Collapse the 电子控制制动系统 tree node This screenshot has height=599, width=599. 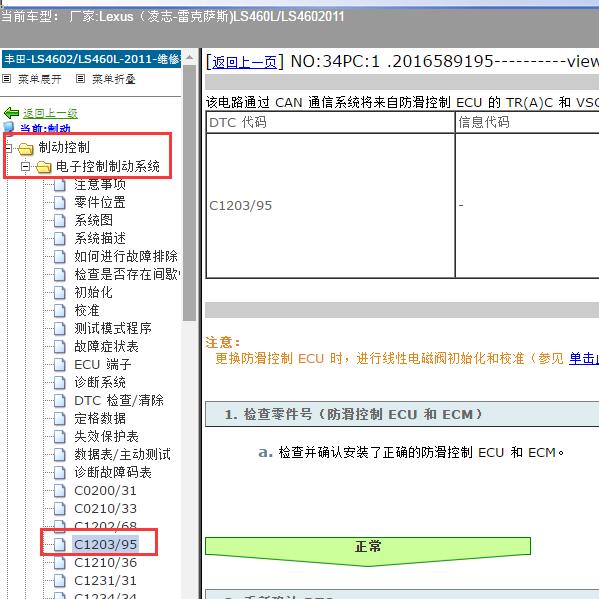coord(25,167)
